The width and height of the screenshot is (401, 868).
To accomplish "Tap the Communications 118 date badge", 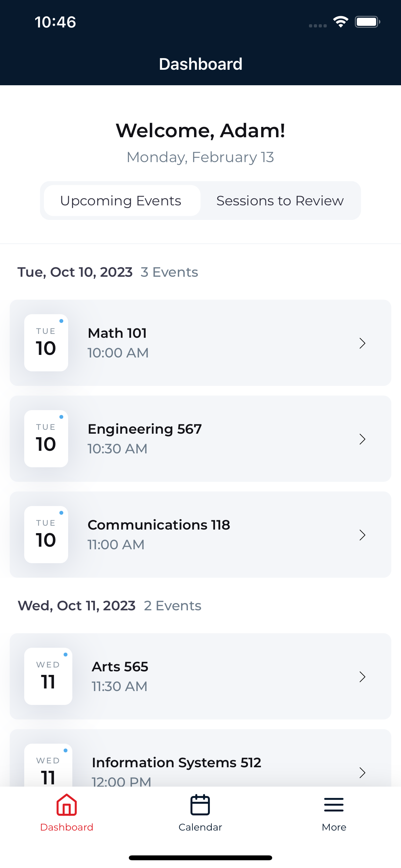I will 46,534.
